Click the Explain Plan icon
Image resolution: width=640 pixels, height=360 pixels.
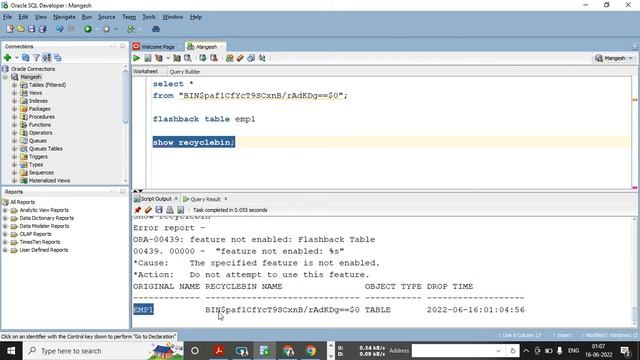pyautogui.click(x=159, y=58)
